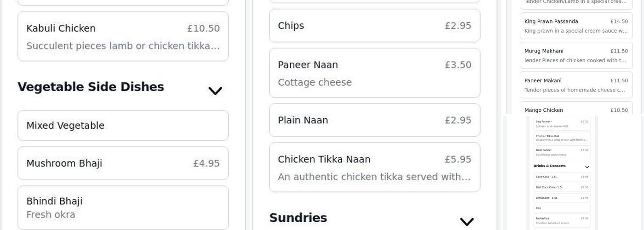Screen dimensions: 644x230
Task: Choose the Fantastica dessert item
Action: (x=562, y=220)
